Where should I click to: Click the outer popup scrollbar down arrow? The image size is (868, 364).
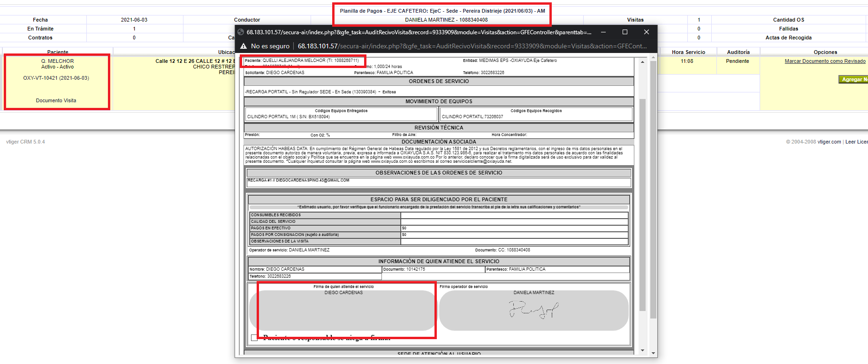tap(653, 354)
